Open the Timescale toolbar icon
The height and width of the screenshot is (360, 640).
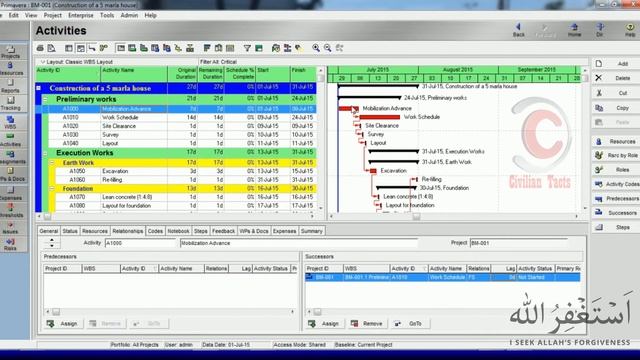(x=230, y=48)
